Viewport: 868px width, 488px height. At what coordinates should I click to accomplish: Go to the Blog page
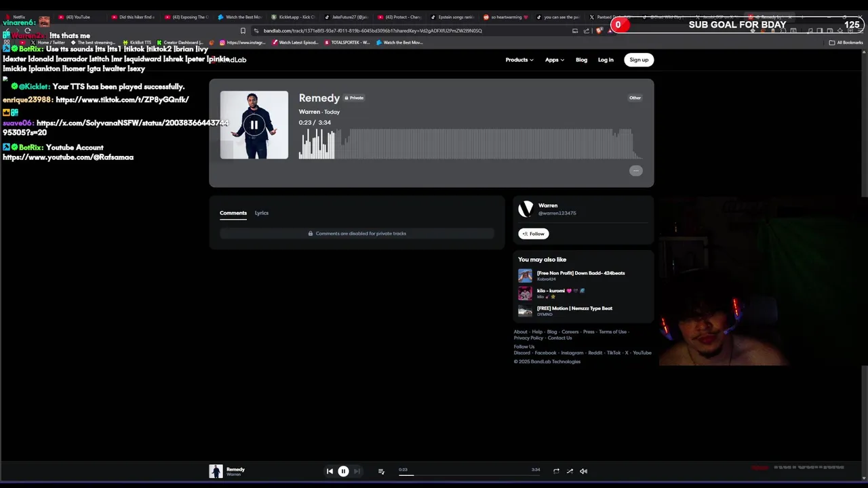pyautogui.click(x=581, y=60)
